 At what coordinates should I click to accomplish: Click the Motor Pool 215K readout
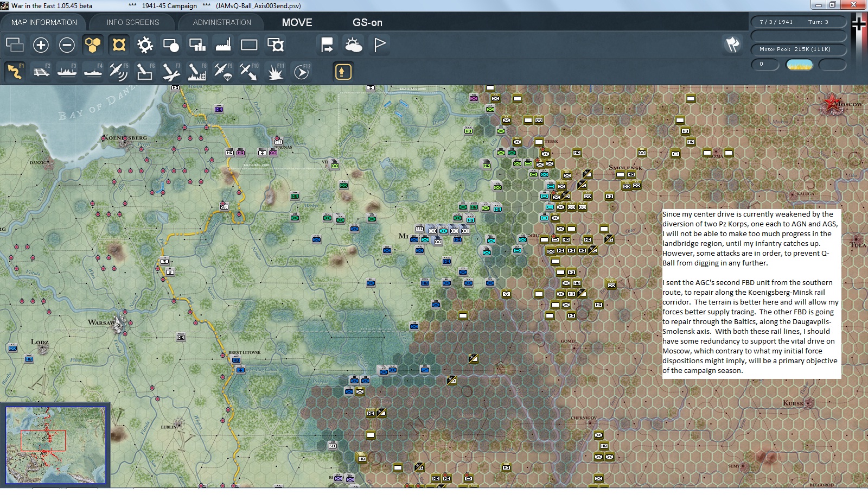pos(798,49)
